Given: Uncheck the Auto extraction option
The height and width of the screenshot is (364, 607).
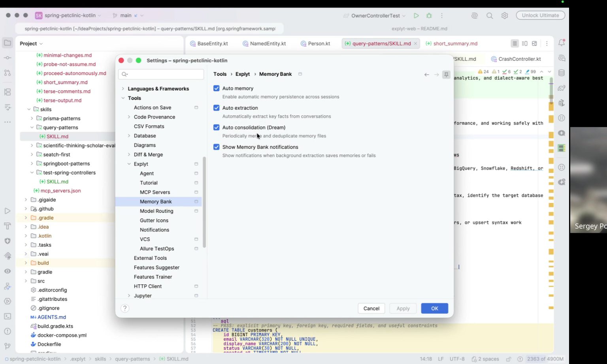Looking at the screenshot, I should (216, 108).
